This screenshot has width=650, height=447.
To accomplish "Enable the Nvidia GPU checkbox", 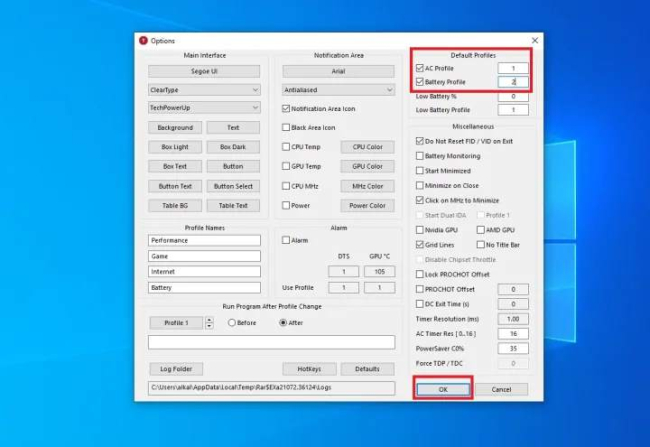I will tap(420, 230).
